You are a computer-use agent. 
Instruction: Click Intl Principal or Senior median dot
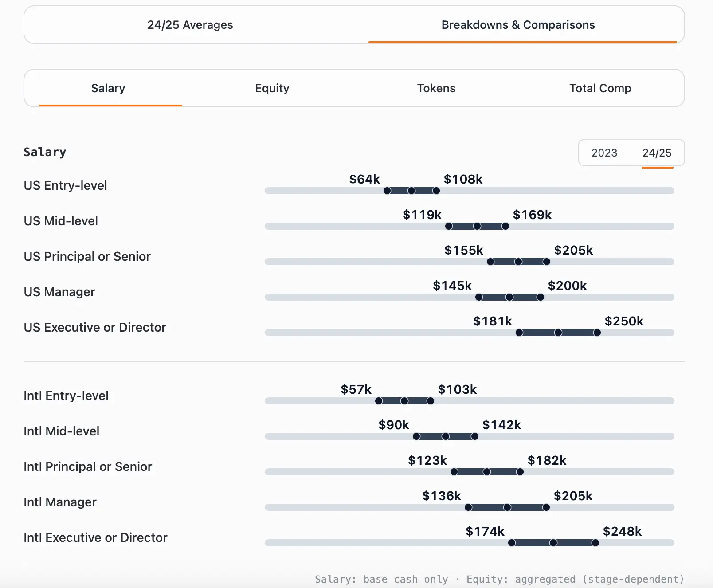tap(487, 472)
